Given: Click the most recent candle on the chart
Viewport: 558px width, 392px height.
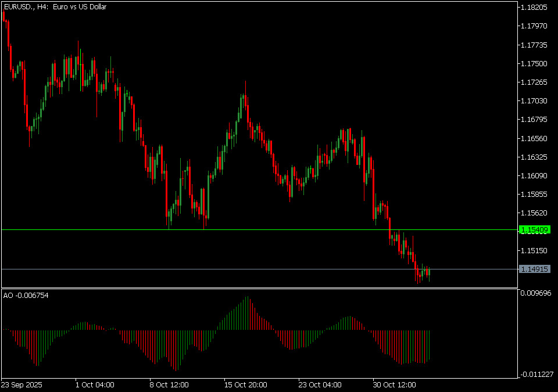Looking at the screenshot, I should click(x=429, y=273).
